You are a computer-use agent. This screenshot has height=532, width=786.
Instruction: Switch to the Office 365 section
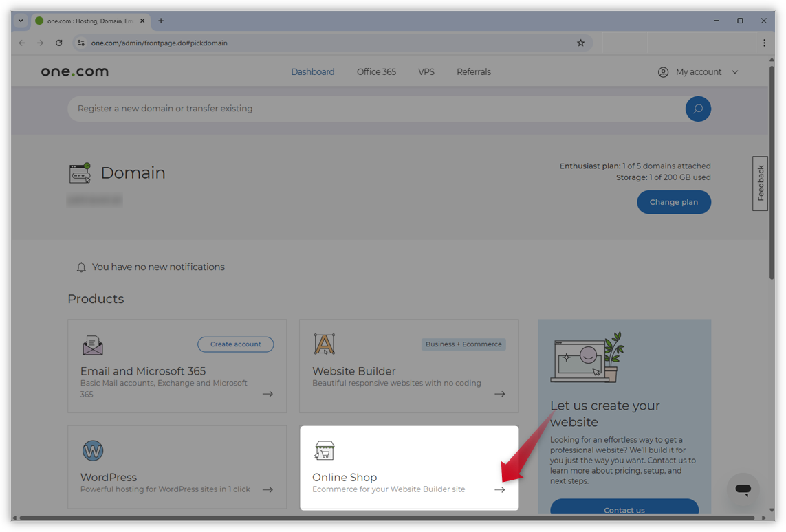tap(375, 71)
